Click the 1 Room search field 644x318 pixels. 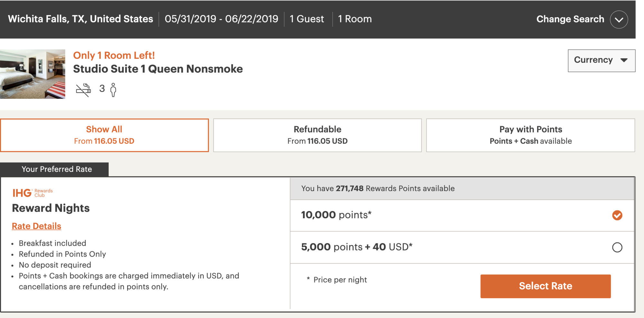coord(355,19)
